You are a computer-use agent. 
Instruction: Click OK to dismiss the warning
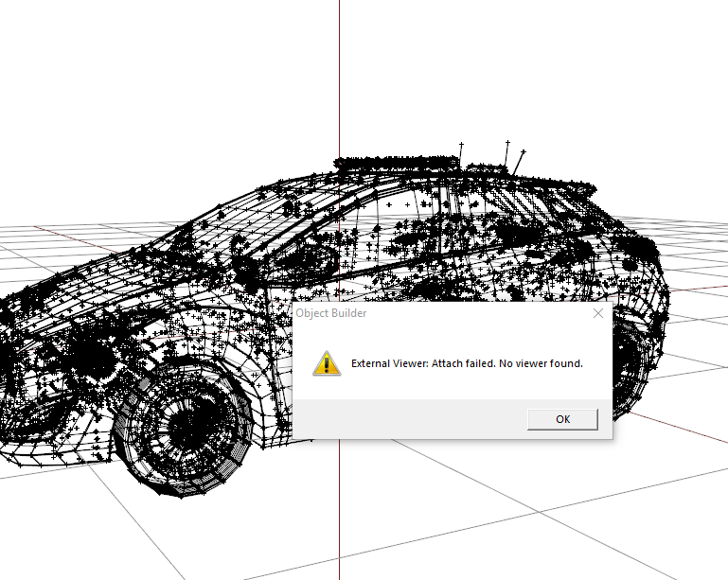pyautogui.click(x=562, y=419)
